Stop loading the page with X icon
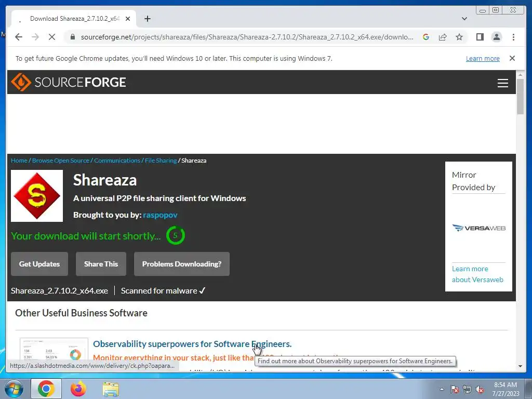Image resolution: width=532 pixels, height=399 pixels. tap(52, 37)
